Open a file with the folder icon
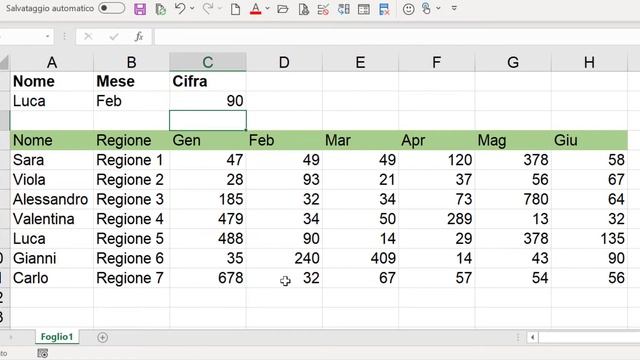640x360 pixels. 282,9
